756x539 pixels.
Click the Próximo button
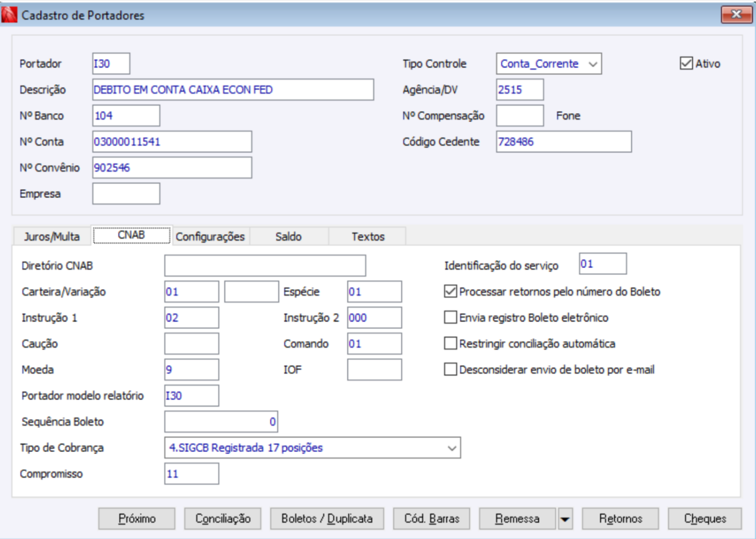[x=137, y=518]
